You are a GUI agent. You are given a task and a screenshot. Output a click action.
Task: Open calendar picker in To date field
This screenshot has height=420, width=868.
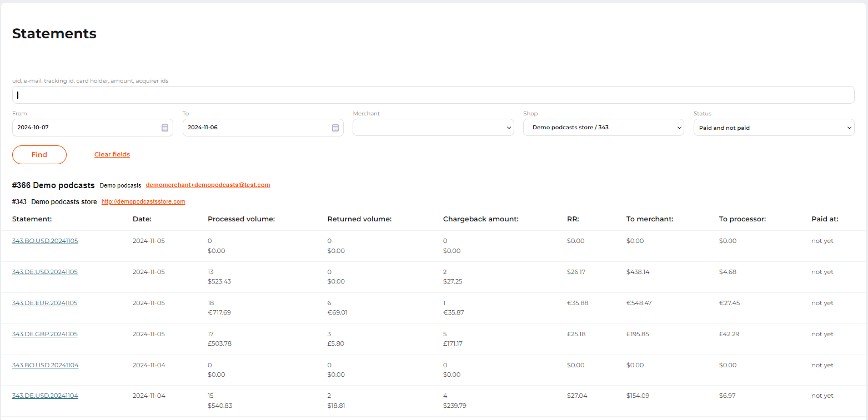[335, 128]
